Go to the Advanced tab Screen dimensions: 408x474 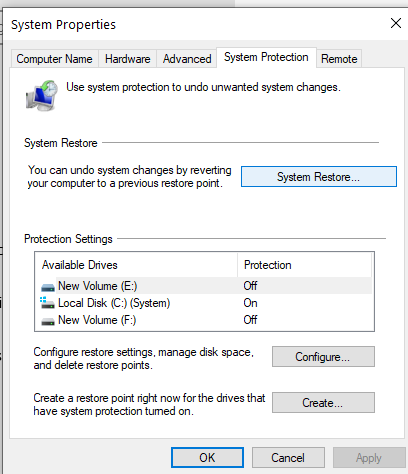click(187, 59)
